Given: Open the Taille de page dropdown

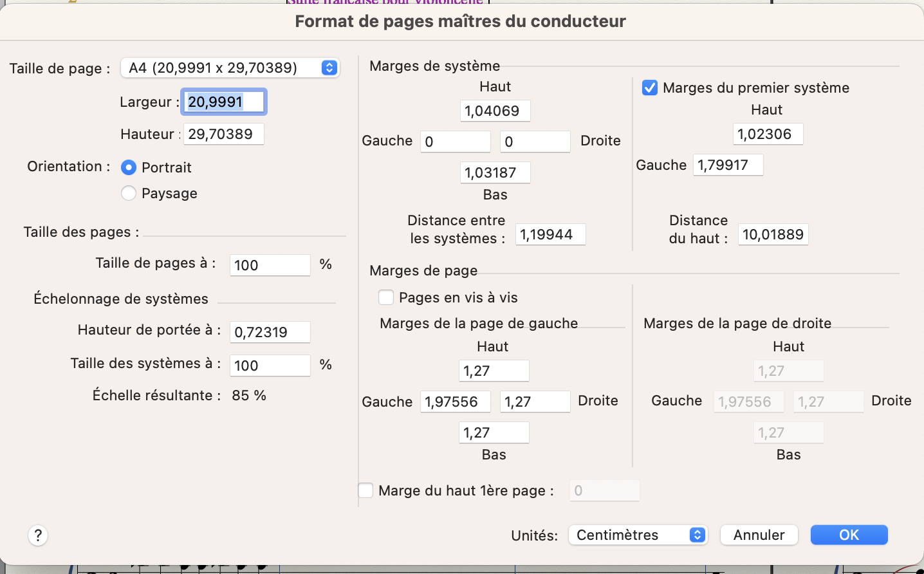Looking at the screenshot, I should coord(230,68).
